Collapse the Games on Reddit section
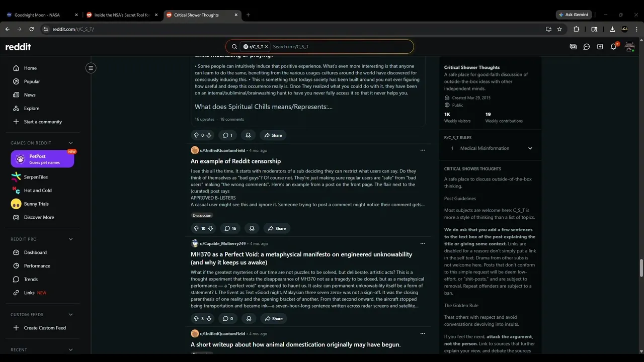644x362 pixels. [x=71, y=143]
